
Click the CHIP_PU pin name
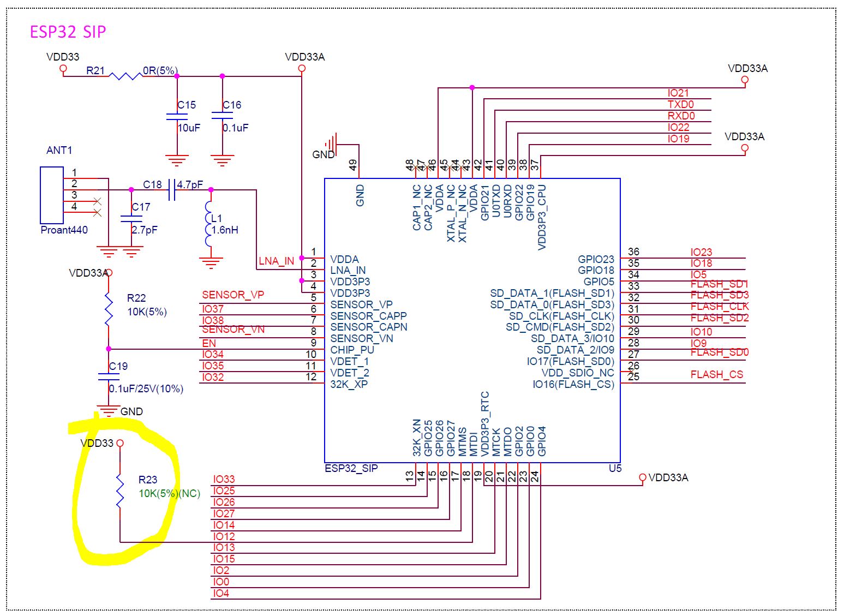[352, 350]
